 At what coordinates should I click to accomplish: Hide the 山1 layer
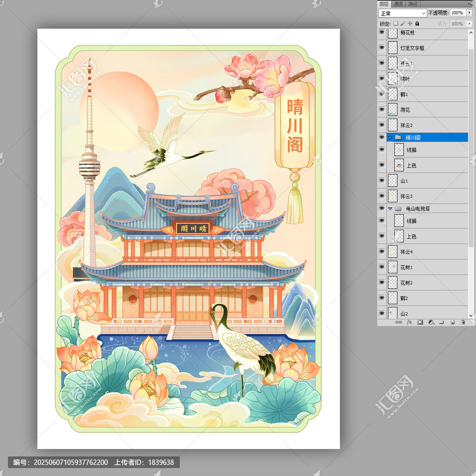[382, 181]
